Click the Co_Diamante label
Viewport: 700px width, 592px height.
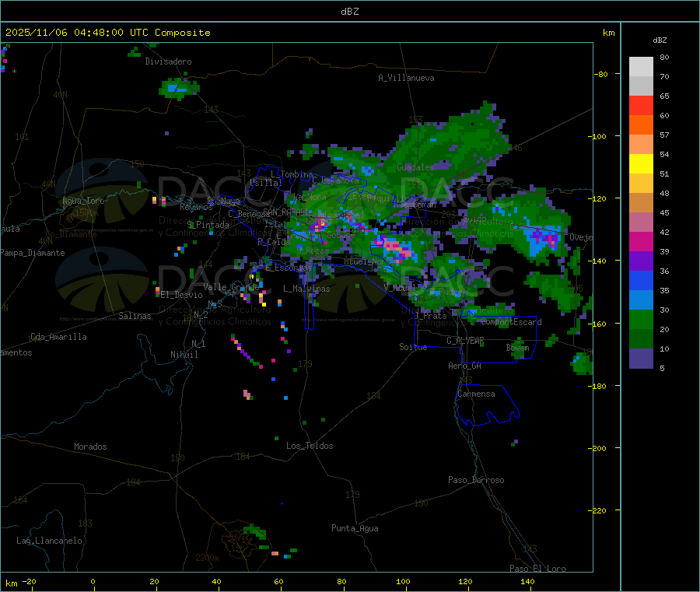(71, 234)
